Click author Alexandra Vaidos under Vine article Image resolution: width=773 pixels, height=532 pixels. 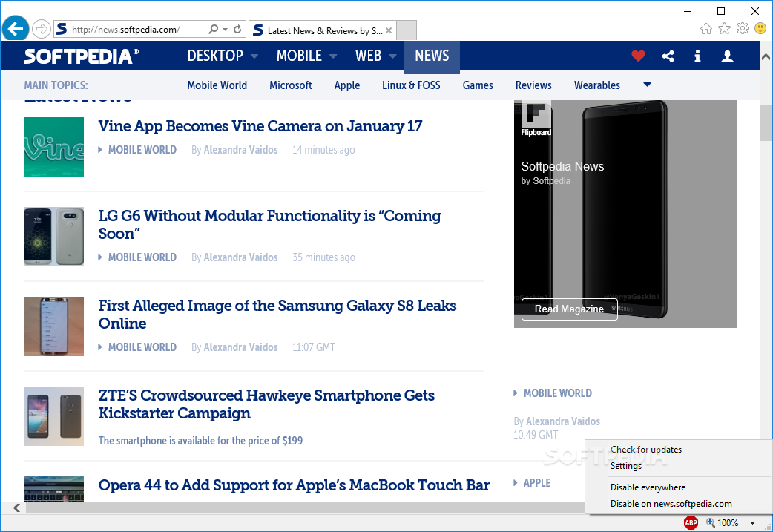[240, 150]
